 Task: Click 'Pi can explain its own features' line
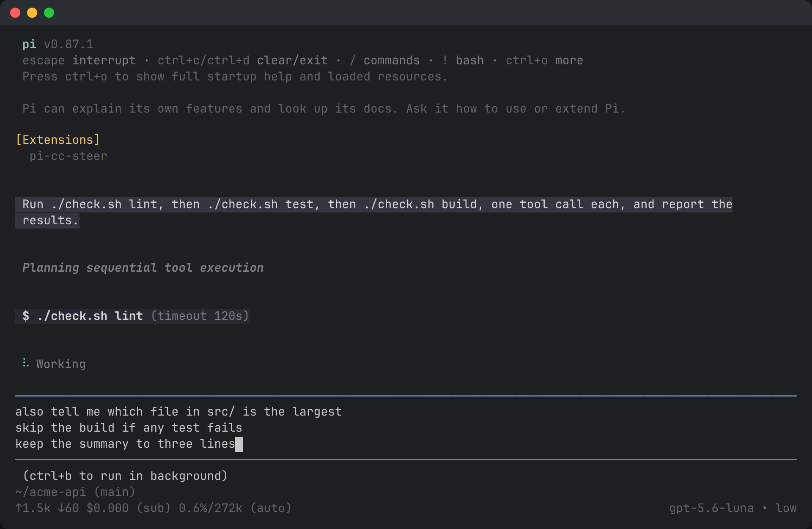tap(324, 109)
